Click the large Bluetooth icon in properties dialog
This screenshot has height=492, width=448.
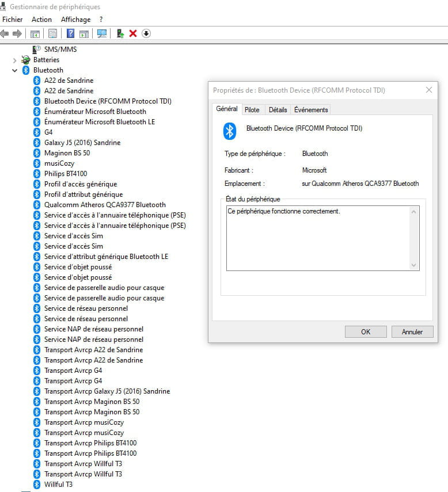(230, 131)
